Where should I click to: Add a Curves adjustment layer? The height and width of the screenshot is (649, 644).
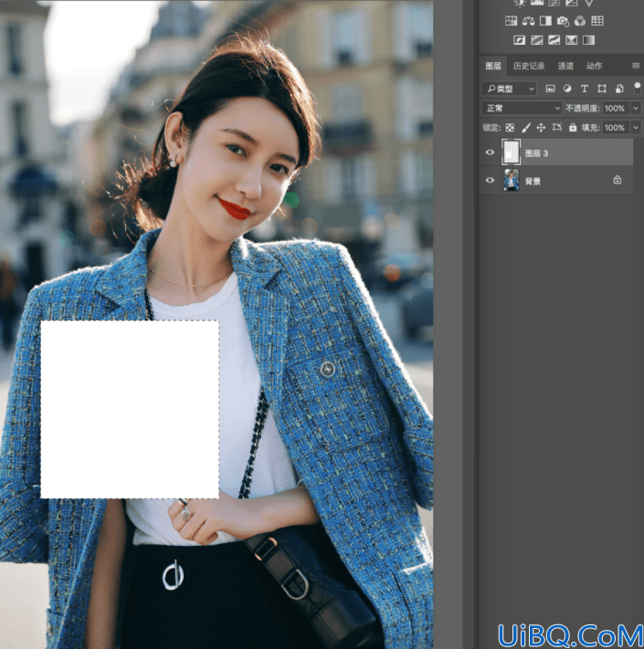pos(554,3)
